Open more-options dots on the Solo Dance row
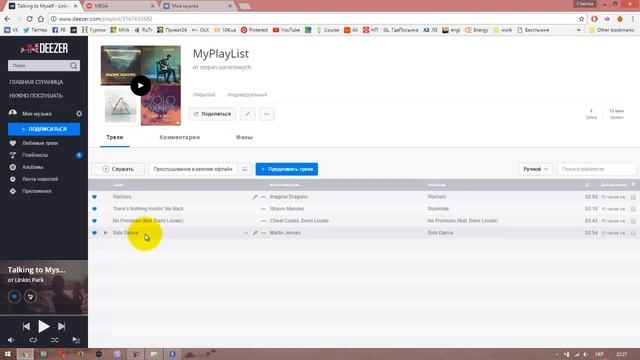The image size is (640, 360). tap(263, 233)
